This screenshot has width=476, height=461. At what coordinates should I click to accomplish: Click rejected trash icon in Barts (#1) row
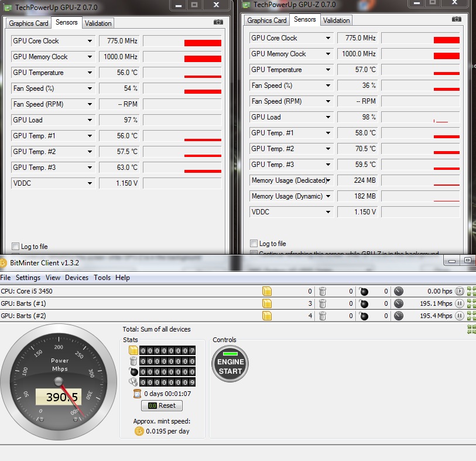coord(323,303)
